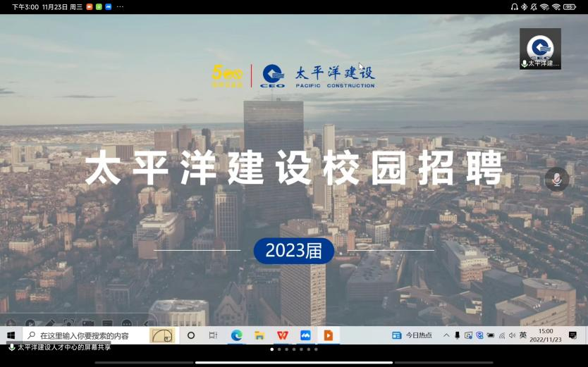Select the 太平洋建设 presenter video thumbnail
The image size is (588, 367).
(540, 49)
